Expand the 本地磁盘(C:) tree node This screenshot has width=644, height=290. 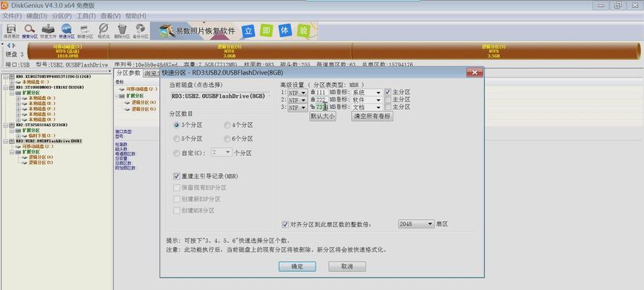pos(12,82)
